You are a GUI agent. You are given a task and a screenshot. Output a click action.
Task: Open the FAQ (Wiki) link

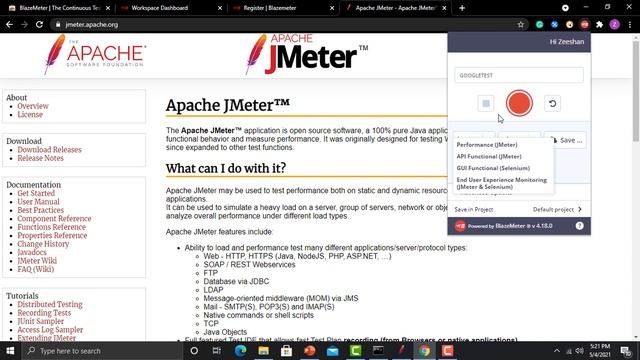36,269
